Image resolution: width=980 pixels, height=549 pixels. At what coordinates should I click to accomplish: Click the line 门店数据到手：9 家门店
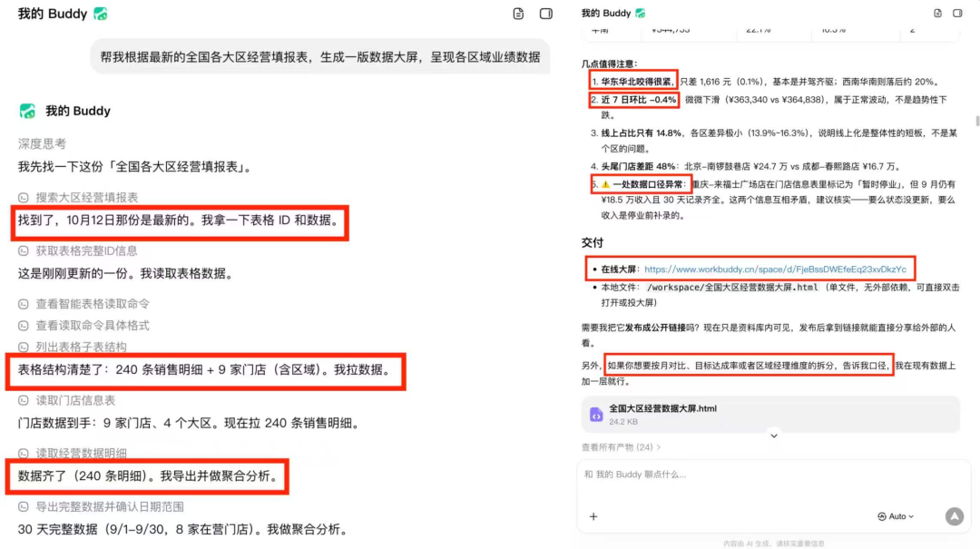[x=190, y=423]
